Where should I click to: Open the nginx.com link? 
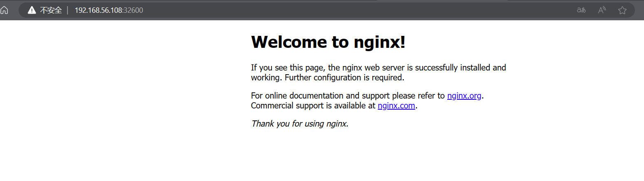(396, 106)
